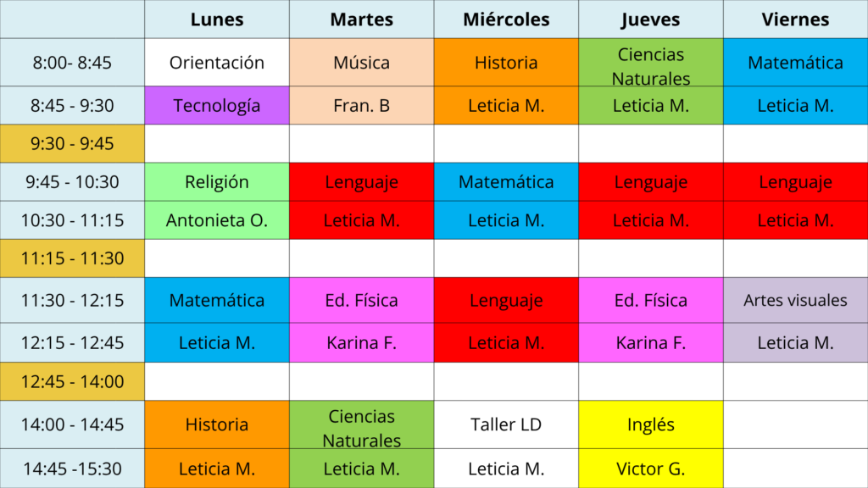Select the Jueves column header
Viewport: 868px width, 488px height.
click(x=651, y=19)
